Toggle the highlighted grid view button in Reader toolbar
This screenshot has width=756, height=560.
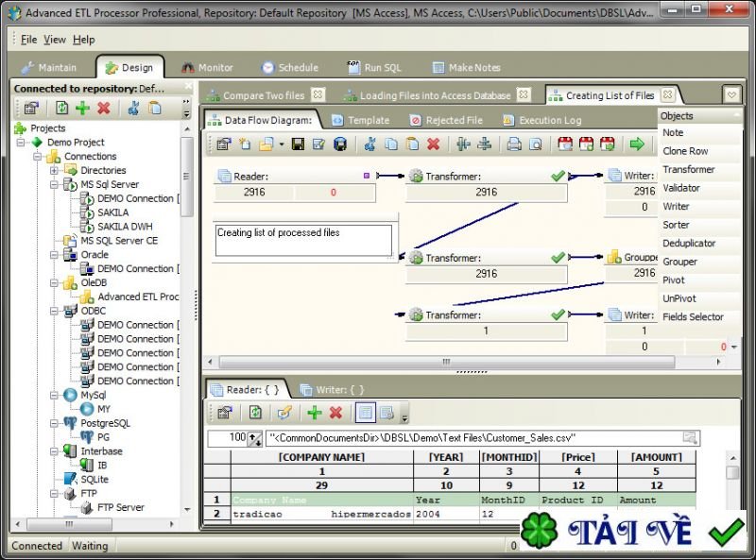[365, 413]
